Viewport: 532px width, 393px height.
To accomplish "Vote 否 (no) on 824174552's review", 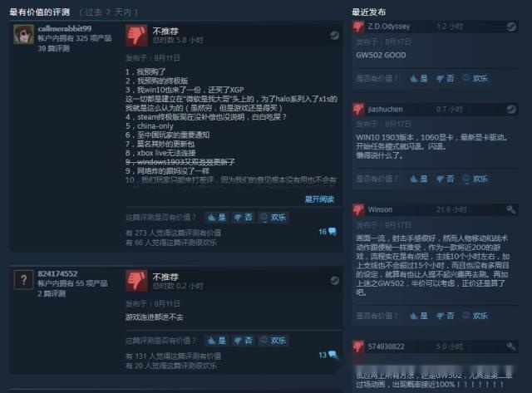I will 244,341.
